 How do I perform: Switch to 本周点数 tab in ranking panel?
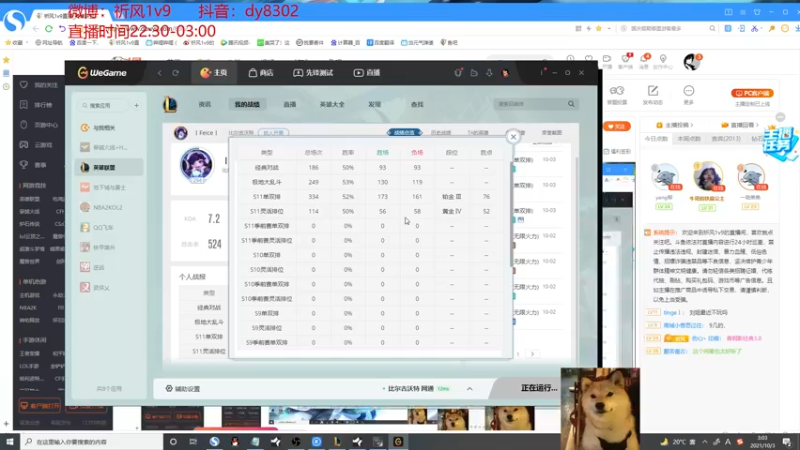(689, 139)
